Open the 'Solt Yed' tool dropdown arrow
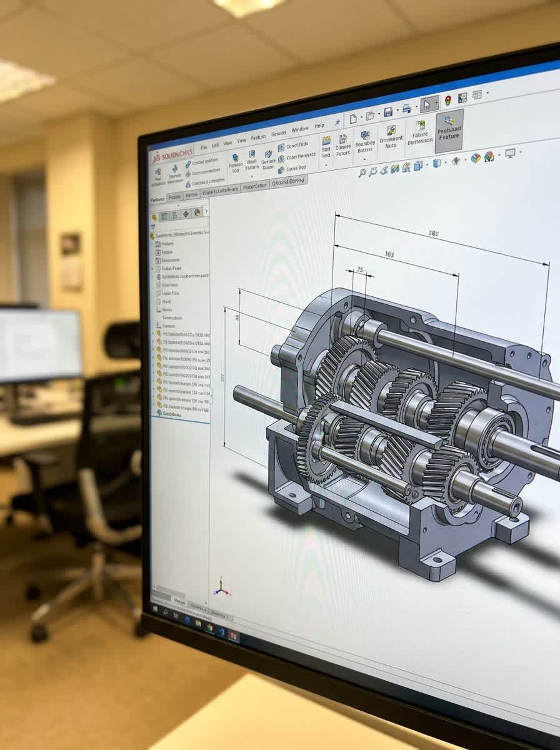Viewport: 560px width, 750px height. pyautogui.click(x=326, y=166)
